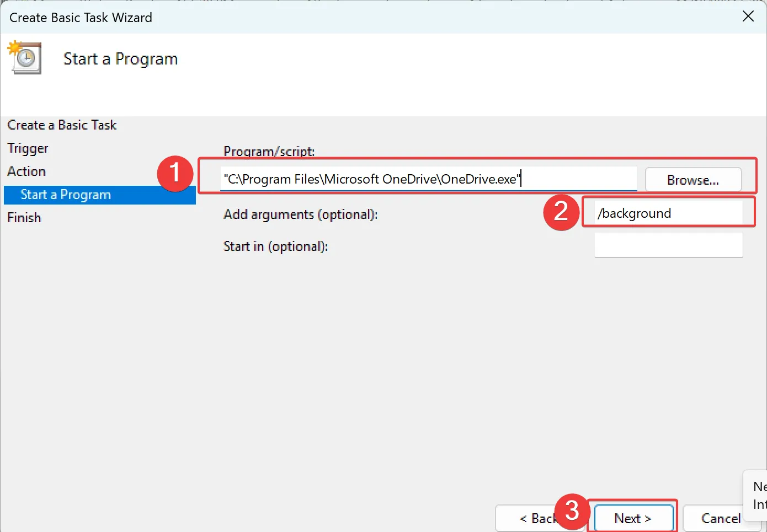Select the Trigger step in sidebar
767x532 pixels.
coord(28,148)
